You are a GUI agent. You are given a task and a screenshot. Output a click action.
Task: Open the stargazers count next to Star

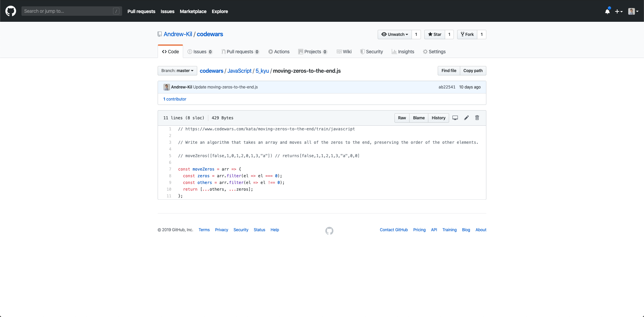pyautogui.click(x=449, y=35)
